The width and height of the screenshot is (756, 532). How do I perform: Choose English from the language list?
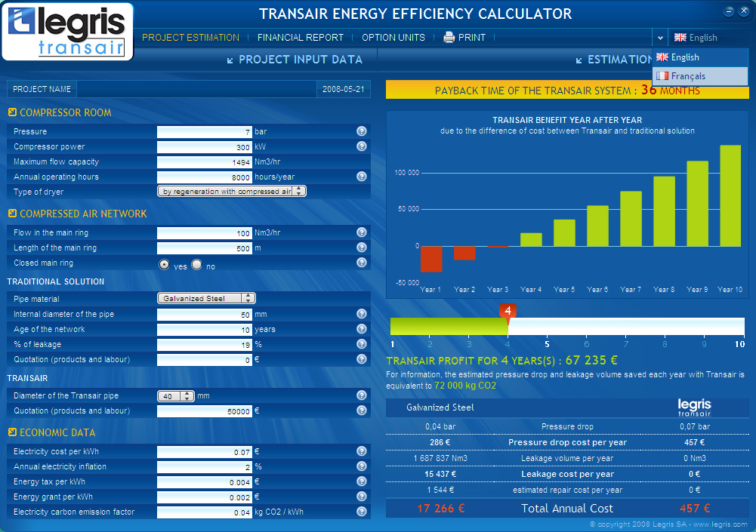pyautogui.click(x=700, y=57)
